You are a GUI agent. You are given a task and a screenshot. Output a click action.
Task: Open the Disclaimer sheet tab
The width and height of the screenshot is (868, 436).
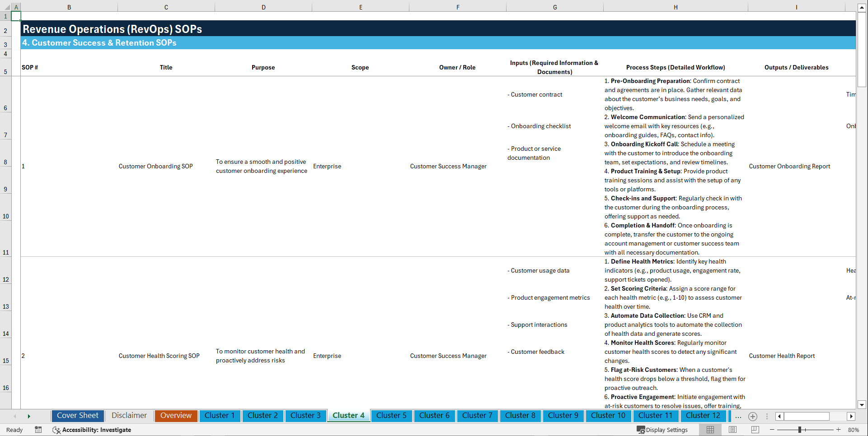129,416
